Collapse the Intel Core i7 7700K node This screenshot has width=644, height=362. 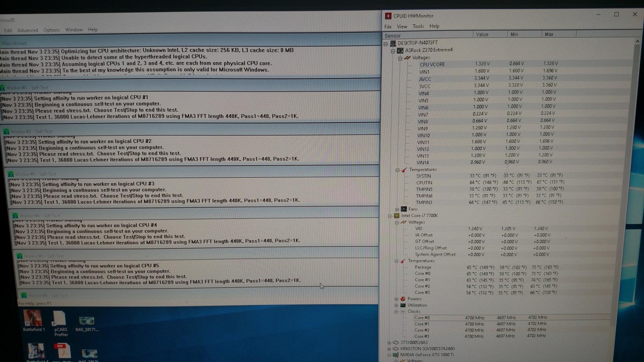point(390,216)
